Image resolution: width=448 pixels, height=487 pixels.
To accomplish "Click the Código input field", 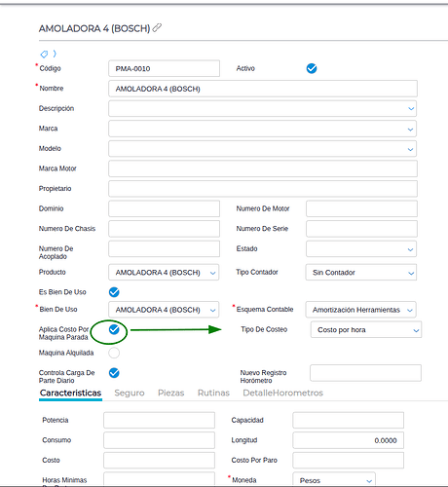I will pyautogui.click(x=164, y=68).
